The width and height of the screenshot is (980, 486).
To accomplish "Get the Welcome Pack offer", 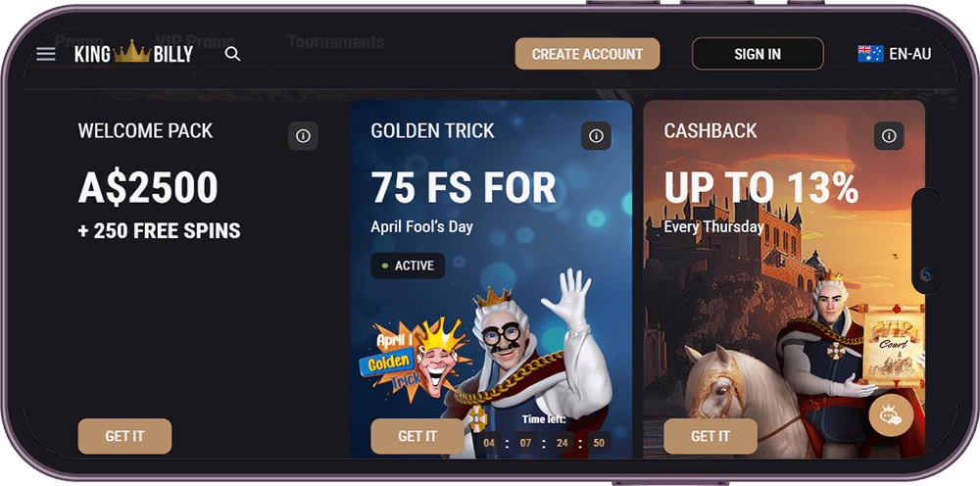I will 124,436.
